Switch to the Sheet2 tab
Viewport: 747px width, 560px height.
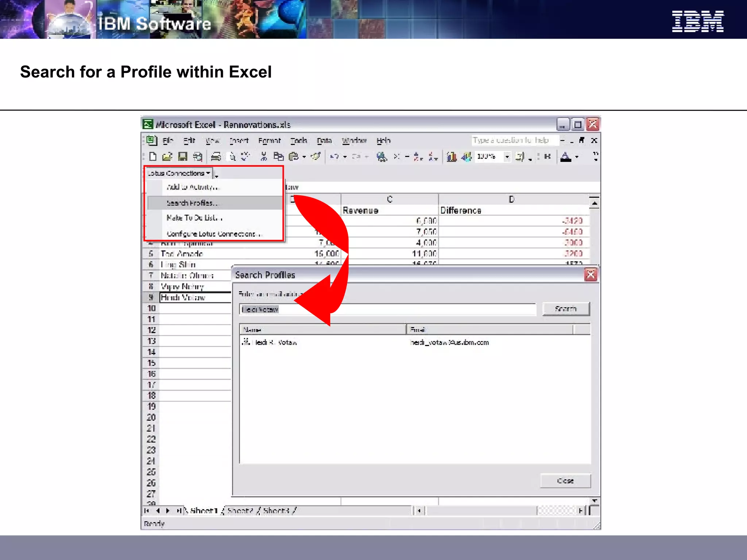pos(240,510)
